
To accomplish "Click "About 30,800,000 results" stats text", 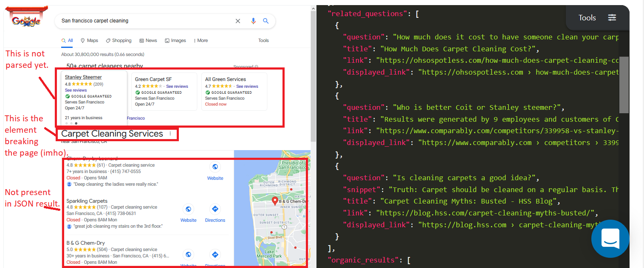I will pos(103,54).
